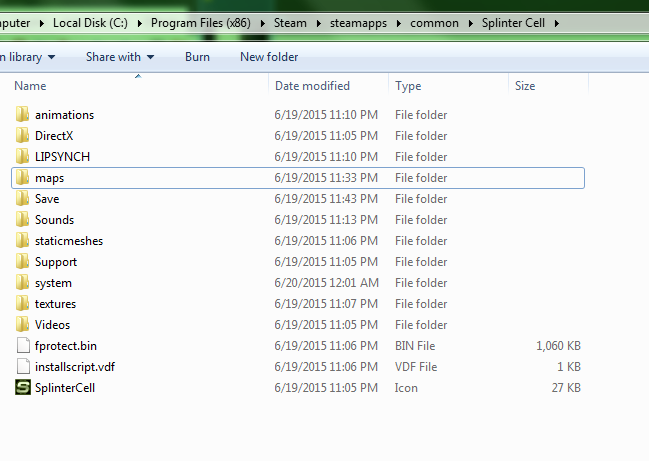Select the SplinterCell green icon file
649x461 pixels.
(x=23, y=388)
